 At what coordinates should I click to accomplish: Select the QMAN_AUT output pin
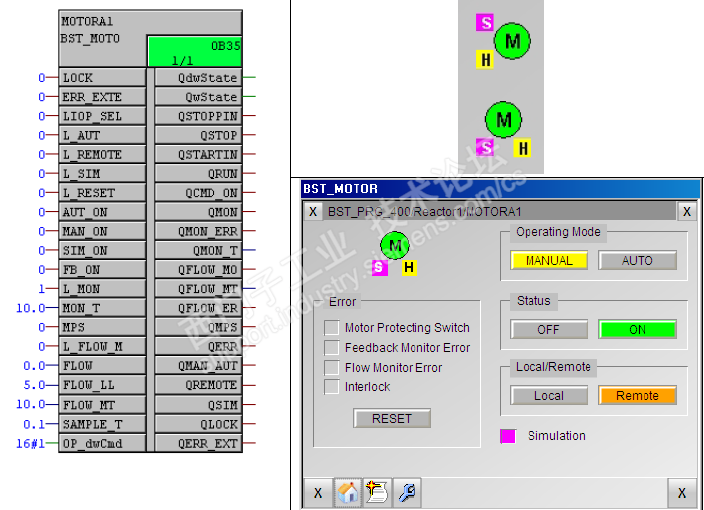[198, 365]
